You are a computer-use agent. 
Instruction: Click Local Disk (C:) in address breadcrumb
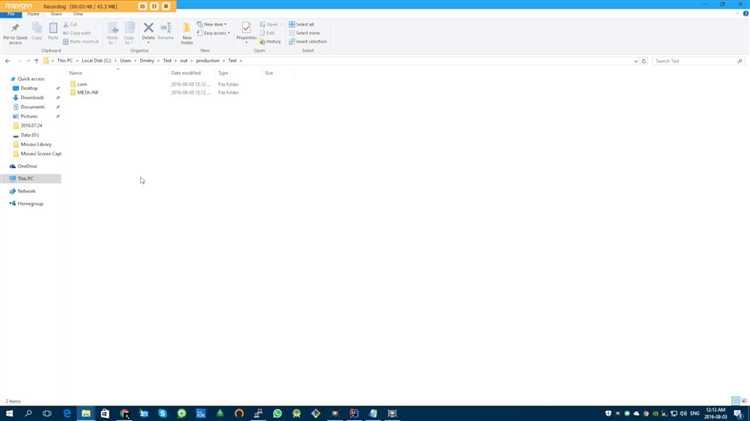click(96, 61)
